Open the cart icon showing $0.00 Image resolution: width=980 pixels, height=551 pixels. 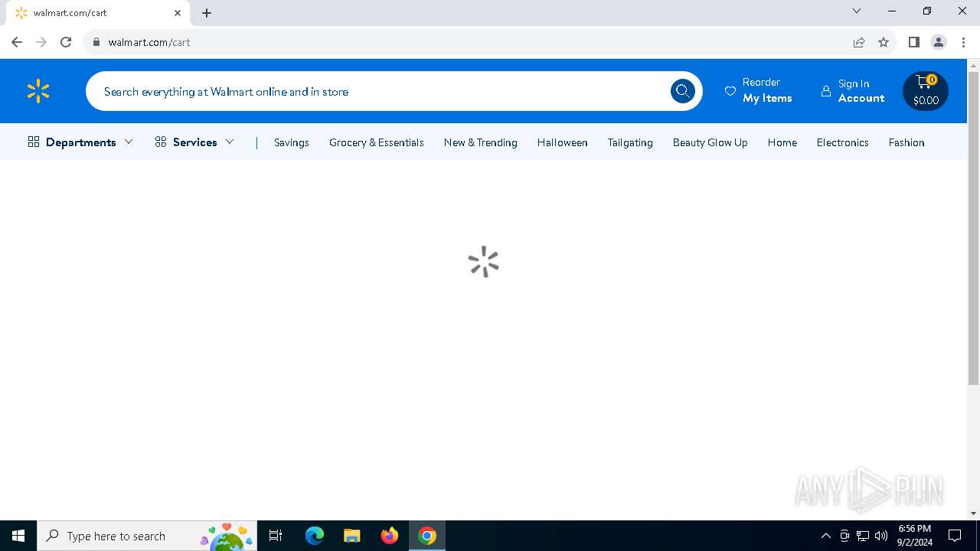(x=925, y=91)
